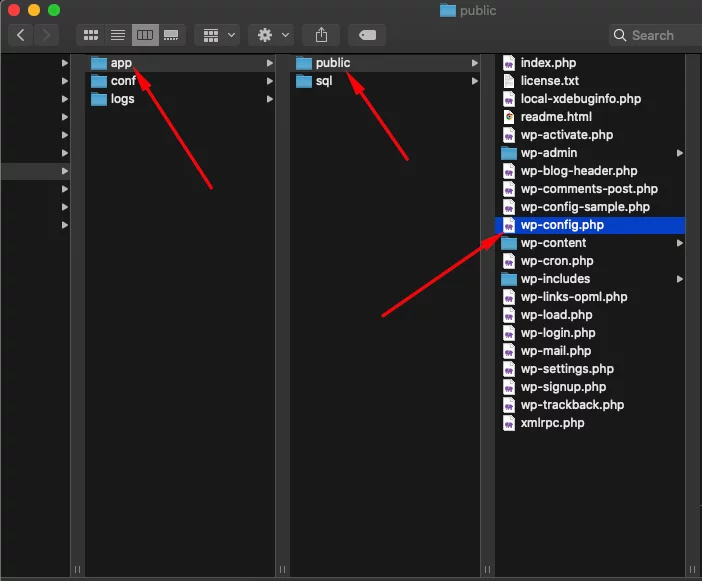The height and width of the screenshot is (581, 702).
Task: Click the wp-includes folder icon
Action: coord(509,279)
